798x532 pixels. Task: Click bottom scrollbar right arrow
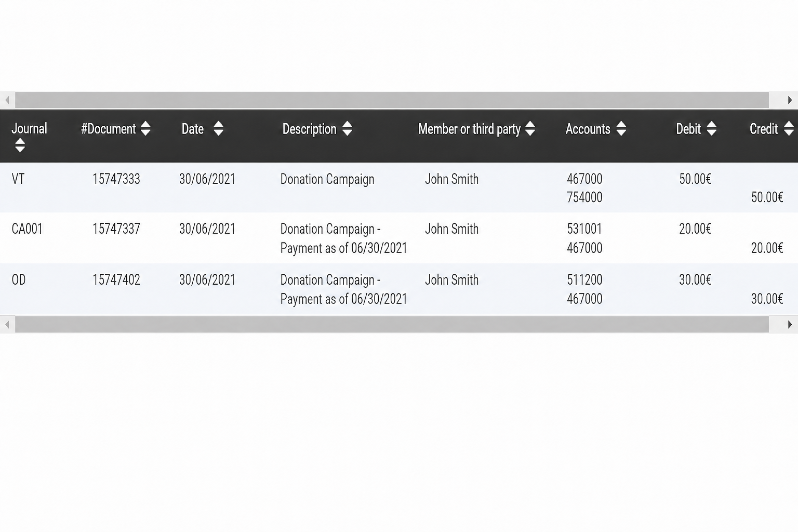click(790, 325)
